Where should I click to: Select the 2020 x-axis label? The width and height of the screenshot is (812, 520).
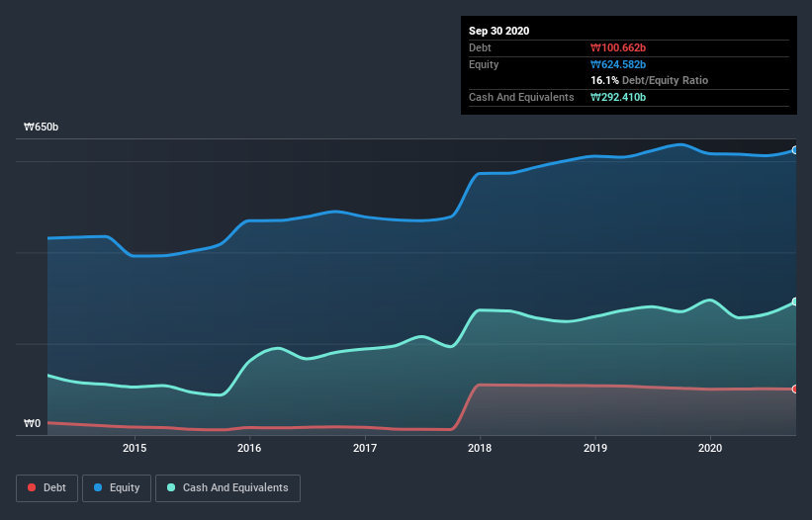click(710, 448)
